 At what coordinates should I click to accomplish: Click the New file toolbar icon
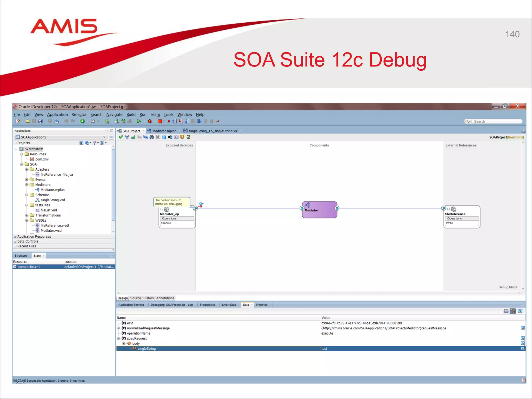point(17,121)
